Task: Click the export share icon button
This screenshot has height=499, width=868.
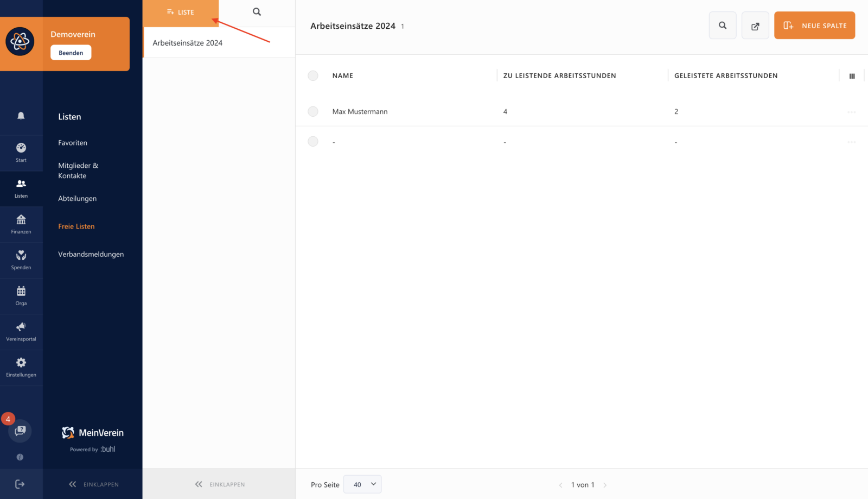Action: [755, 26]
